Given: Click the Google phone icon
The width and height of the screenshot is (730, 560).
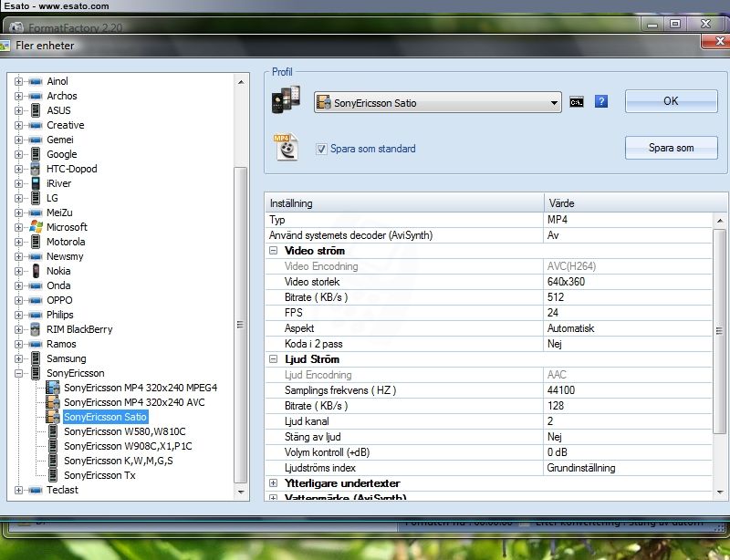Looking at the screenshot, I should [x=36, y=154].
